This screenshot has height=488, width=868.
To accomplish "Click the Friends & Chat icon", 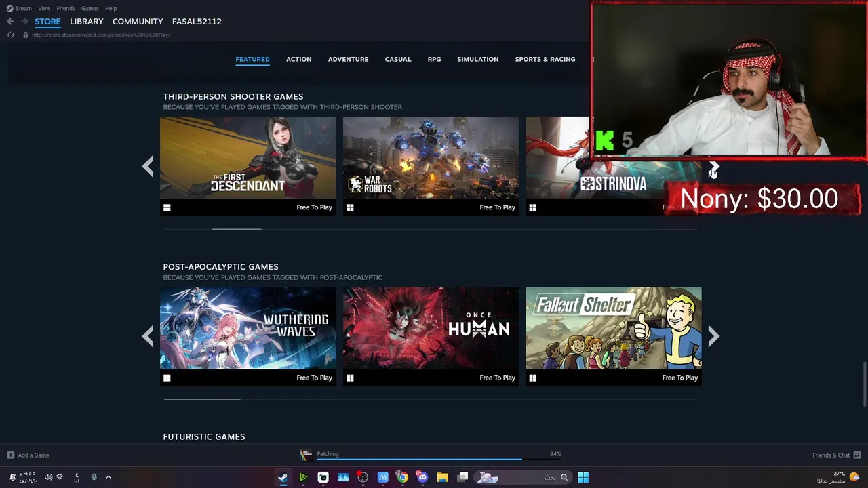I will pos(857,455).
